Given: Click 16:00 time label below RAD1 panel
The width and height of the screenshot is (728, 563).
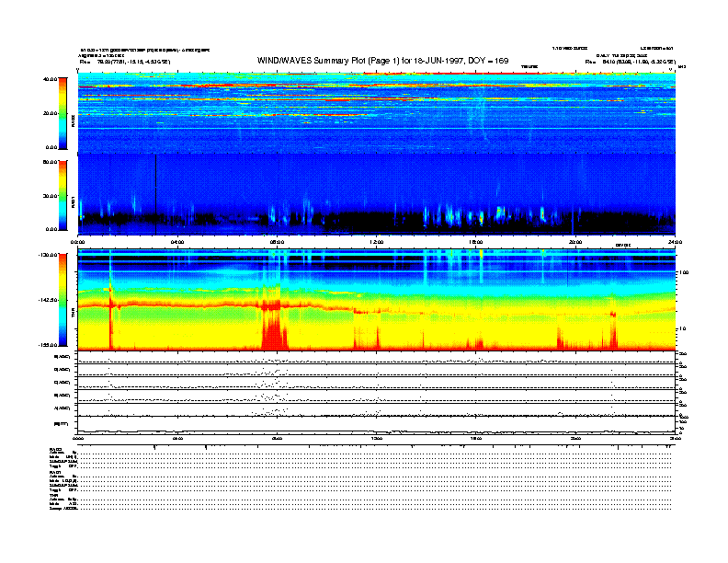Looking at the screenshot, I should [476, 242].
